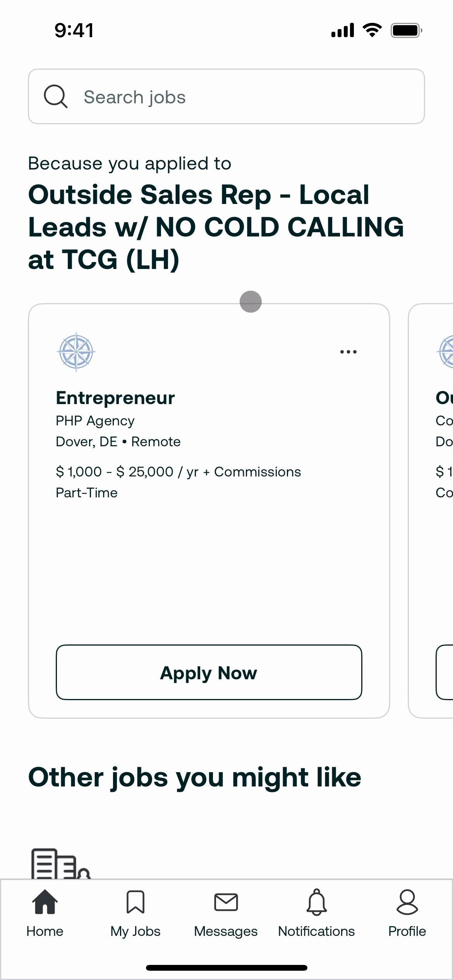
Task: Tap the PHP Agency company name
Action: tap(95, 421)
